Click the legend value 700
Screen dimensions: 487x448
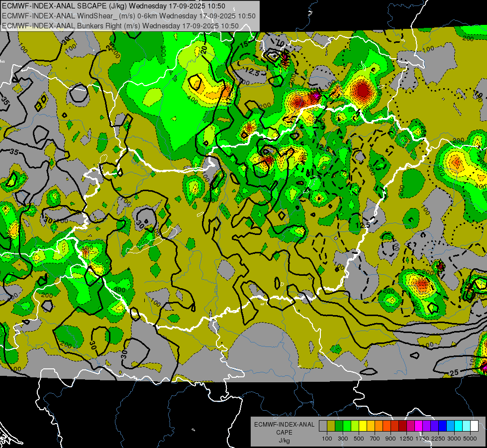375,439
